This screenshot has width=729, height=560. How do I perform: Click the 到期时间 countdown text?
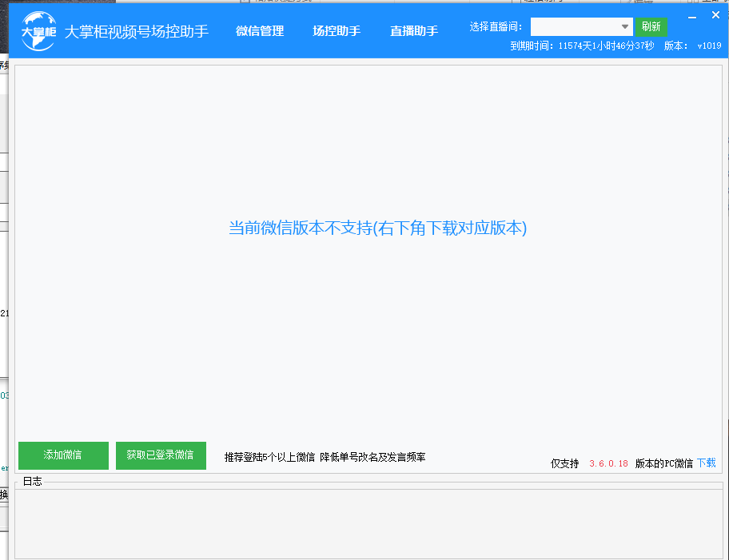point(582,46)
